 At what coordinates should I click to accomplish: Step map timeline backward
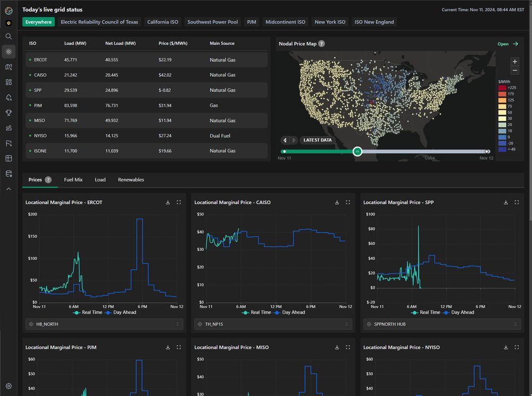[x=285, y=140]
